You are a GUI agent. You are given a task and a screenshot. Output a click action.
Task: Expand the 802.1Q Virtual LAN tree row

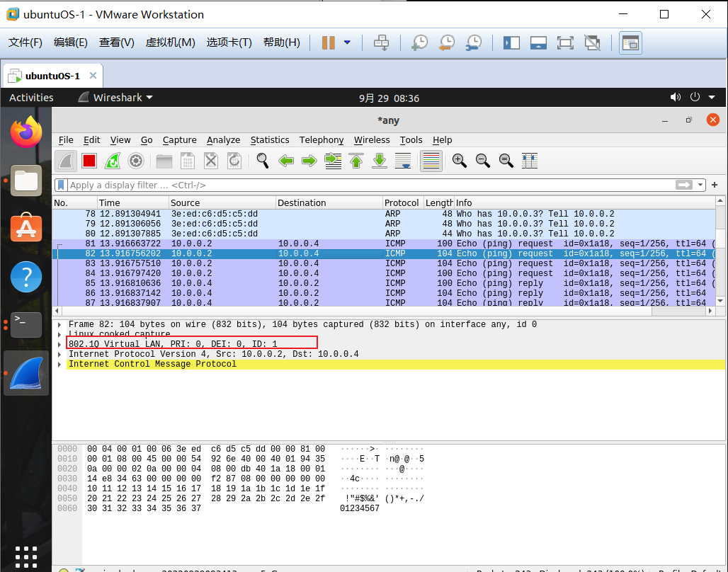[59, 344]
